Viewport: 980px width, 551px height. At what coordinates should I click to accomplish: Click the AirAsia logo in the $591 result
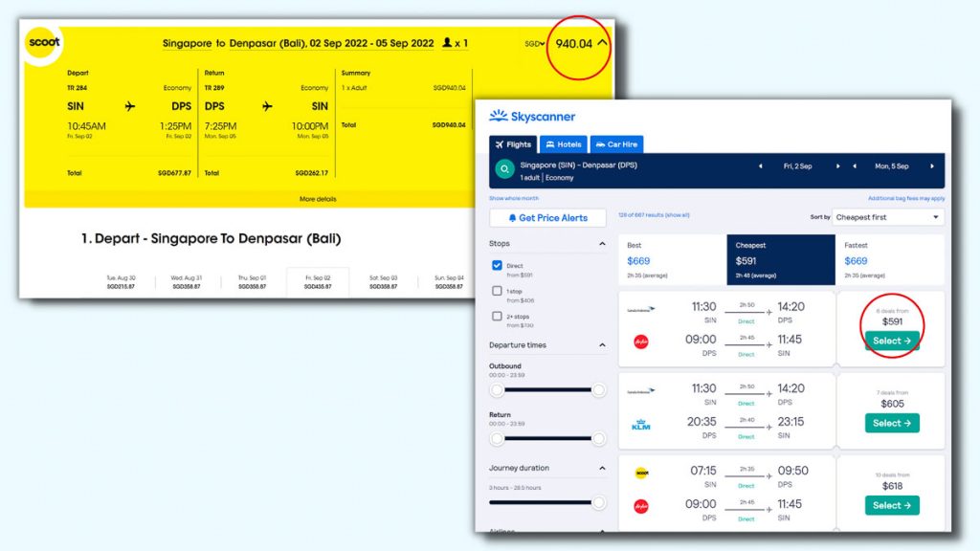tap(641, 342)
